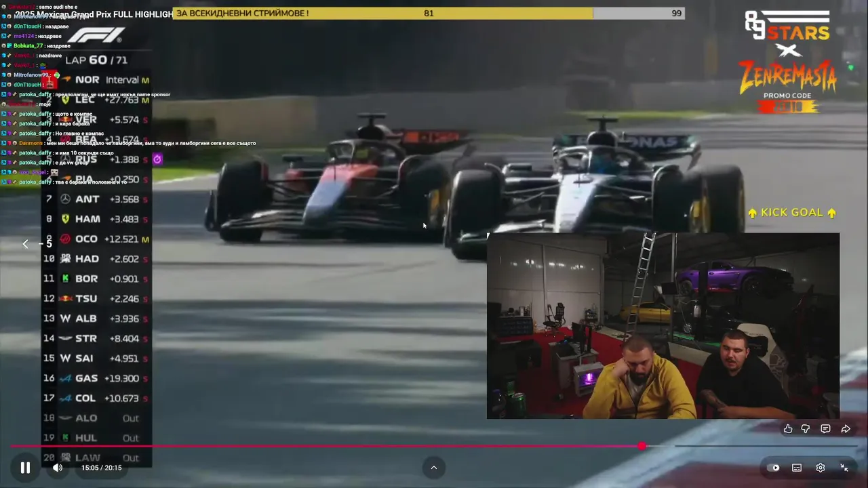Image resolution: width=868 pixels, height=488 pixels.
Task: Click the 'KICK GOAL' overlay text
Action: click(x=792, y=213)
